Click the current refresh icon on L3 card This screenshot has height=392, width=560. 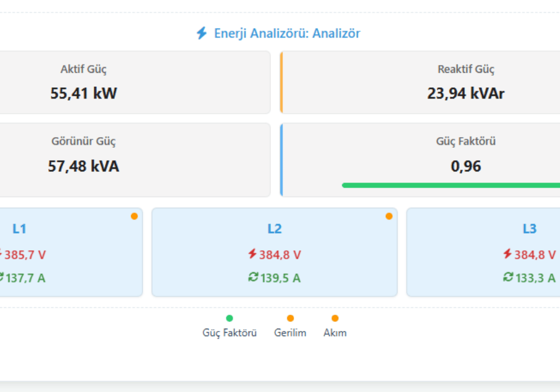pos(507,277)
